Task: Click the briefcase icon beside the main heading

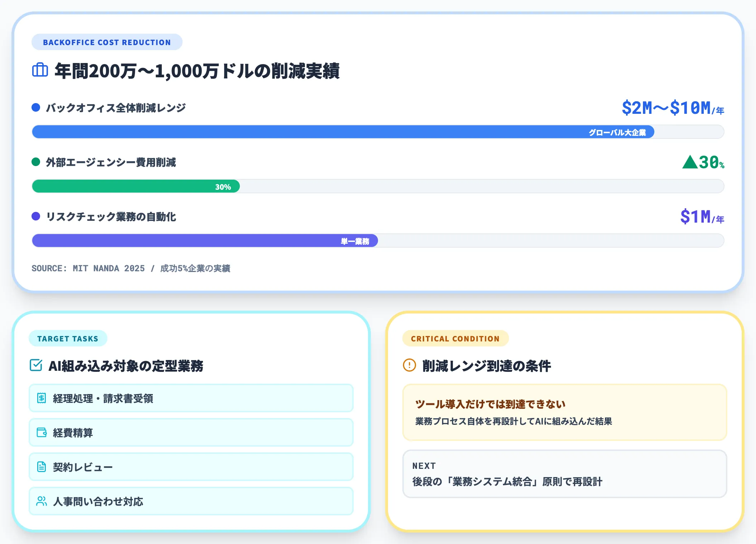Action: pos(40,70)
